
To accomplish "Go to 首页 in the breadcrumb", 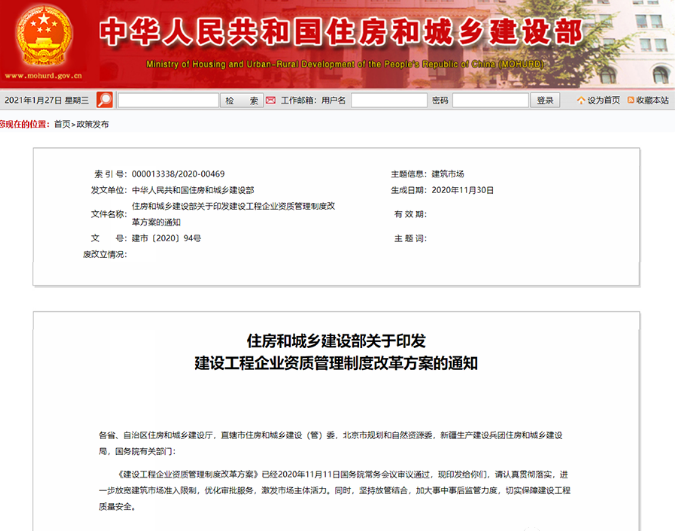I will coord(62,124).
